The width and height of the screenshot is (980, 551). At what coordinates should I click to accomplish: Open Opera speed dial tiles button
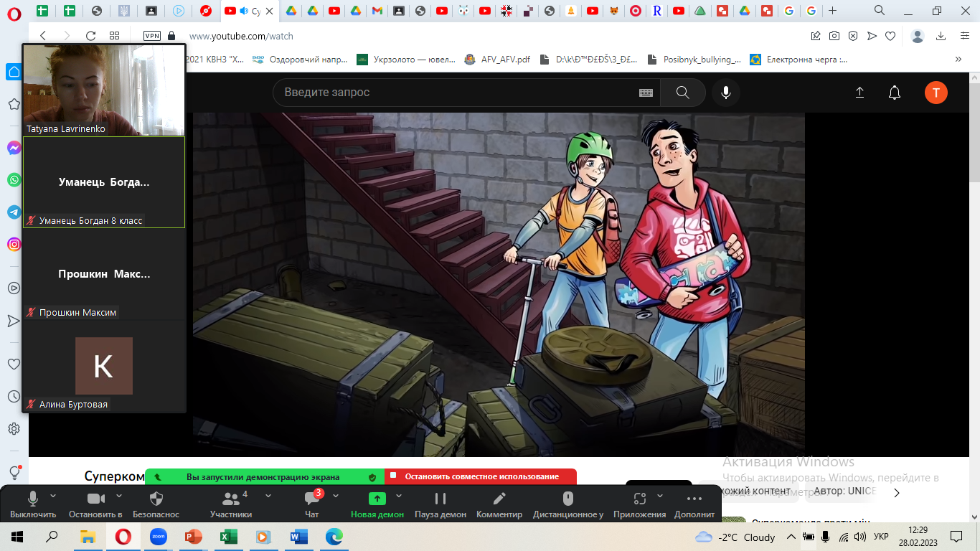click(x=115, y=36)
